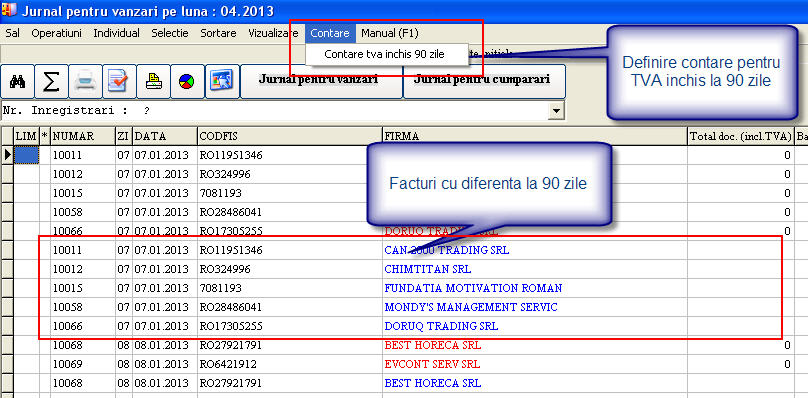The image size is (808, 398).
Task: Click the NUMAR column header
Action: 83,137
